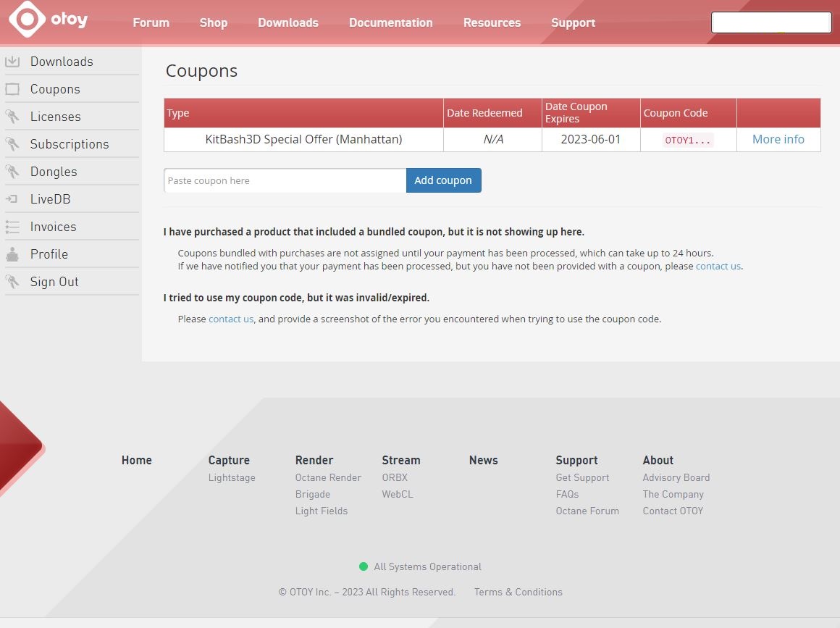Click the Date Coupon Expires column header
Image resolution: width=840 pixels, height=628 pixels.
click(x=591, y=113)
